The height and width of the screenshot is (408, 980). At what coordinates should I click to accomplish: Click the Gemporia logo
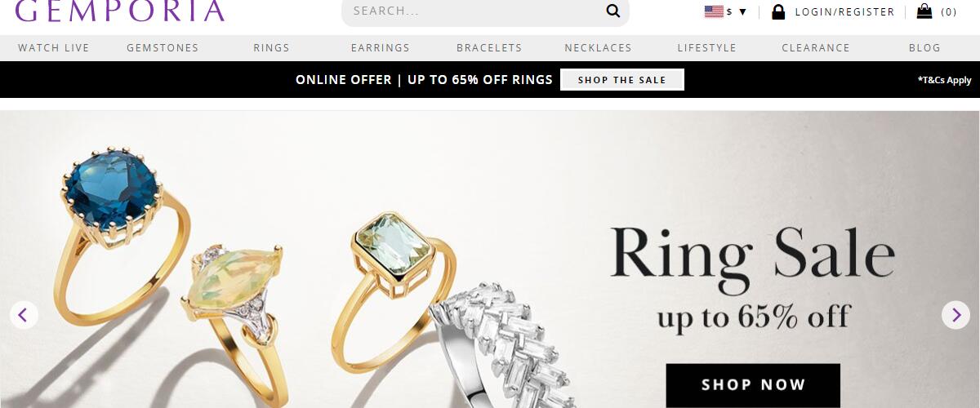[x=120, y=11]
